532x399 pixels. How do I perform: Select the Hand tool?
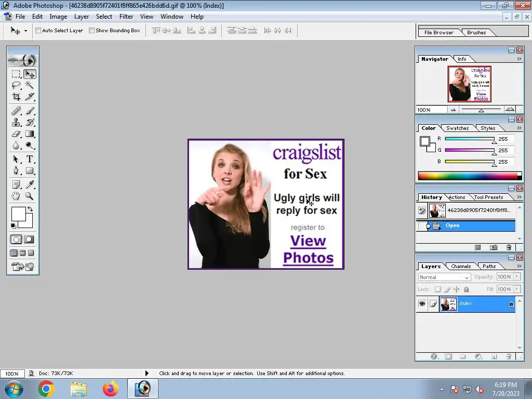16,196
